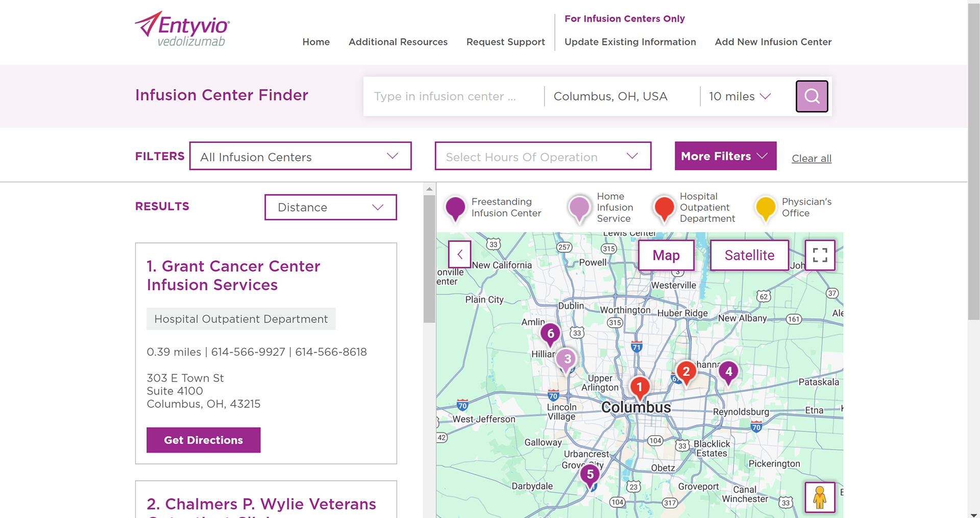Open Select Hours Of Operation dropdown
The width and height of the screenshot is (980, 518).
[x=543, y=156]
